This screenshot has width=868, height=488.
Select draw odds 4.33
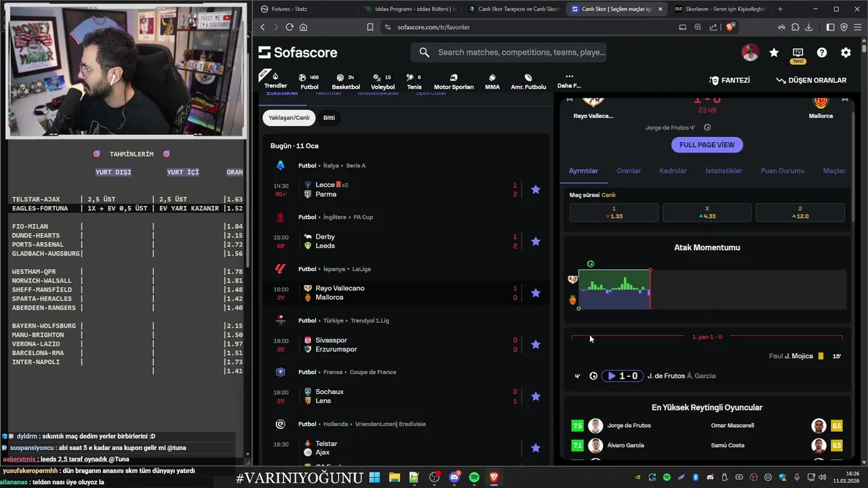tap(707, 212)
